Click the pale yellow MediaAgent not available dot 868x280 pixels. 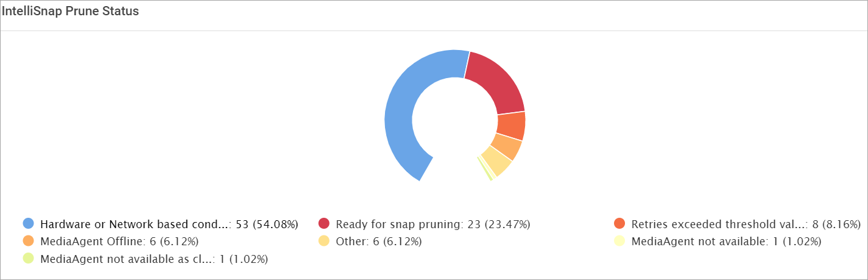[x=620, y=241]
